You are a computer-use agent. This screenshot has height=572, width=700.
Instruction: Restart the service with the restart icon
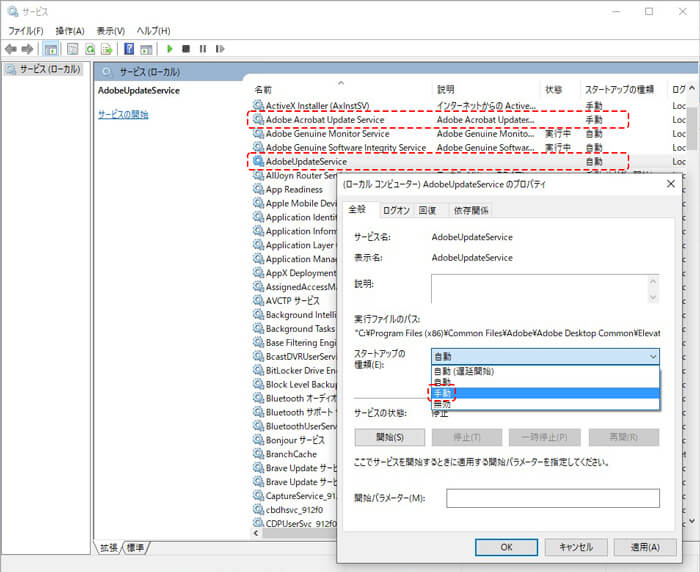coord(220,49)
